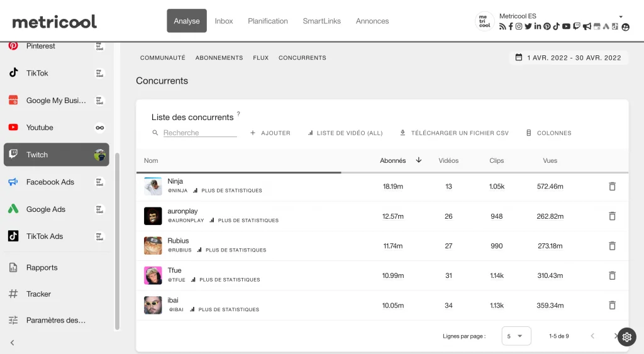Click the Twitter bird icon in header
Image resolution: width=644 pixels, height=354 pixels.
point(528,26)
